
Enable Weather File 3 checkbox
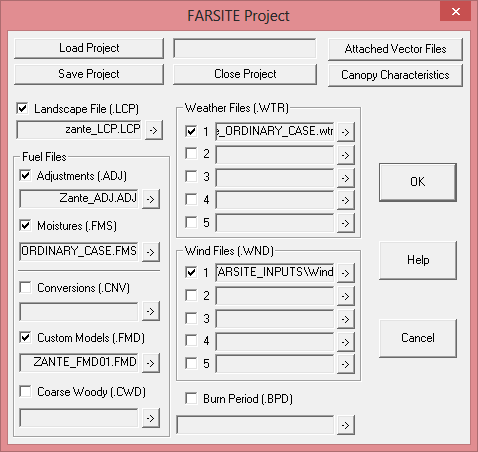[191, 176]
